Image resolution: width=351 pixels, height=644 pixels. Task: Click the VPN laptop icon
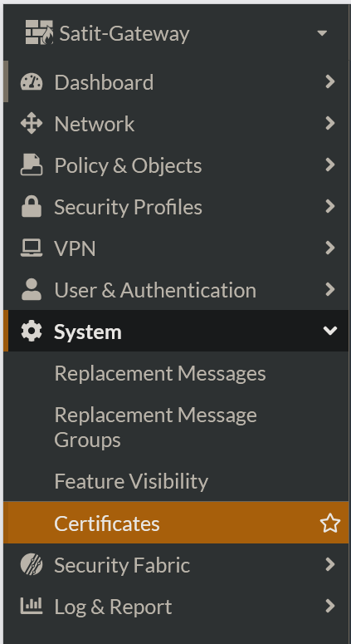point(32,248)
